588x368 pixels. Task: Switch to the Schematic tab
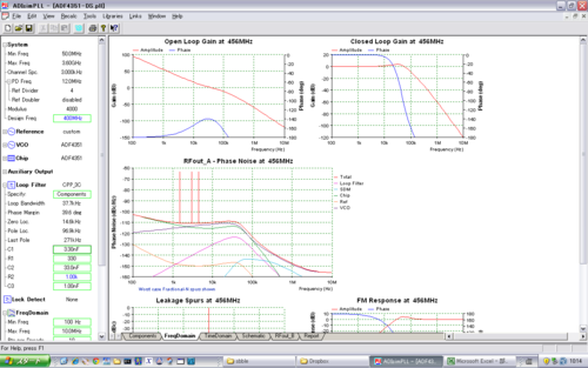click(x=253, y=336)
